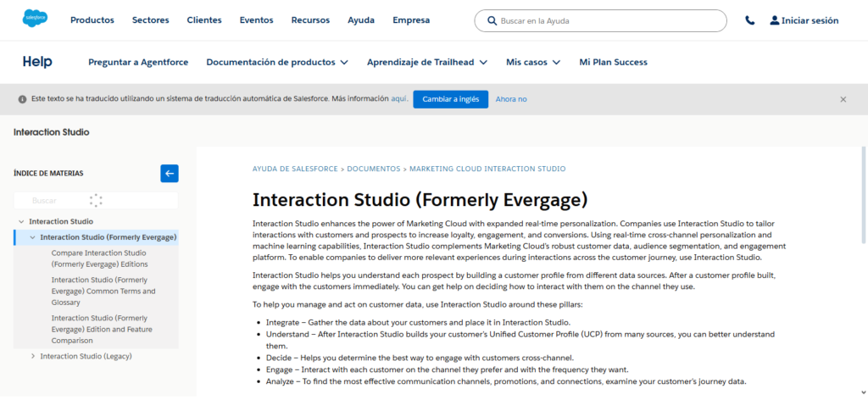The height and width of the screenshot is (411, 868).
Task: Expand the Interaction Studio (Legacy) node
Action: click(33, 357)
